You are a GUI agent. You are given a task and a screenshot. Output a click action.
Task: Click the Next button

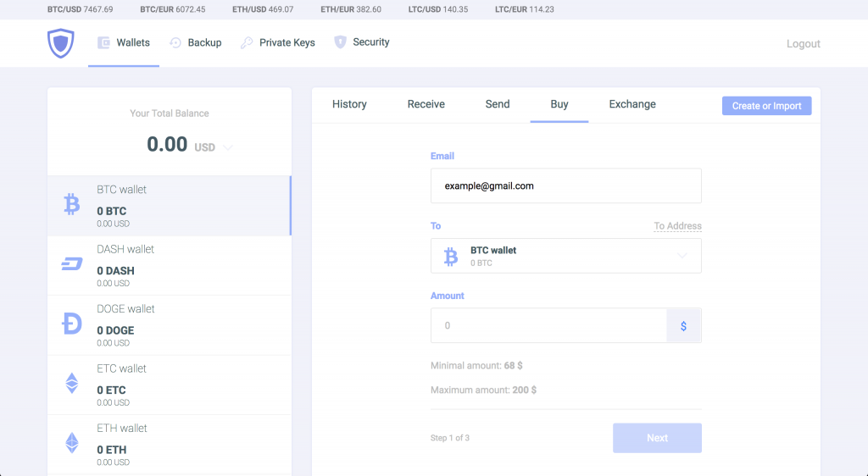[x=657, y=438]
